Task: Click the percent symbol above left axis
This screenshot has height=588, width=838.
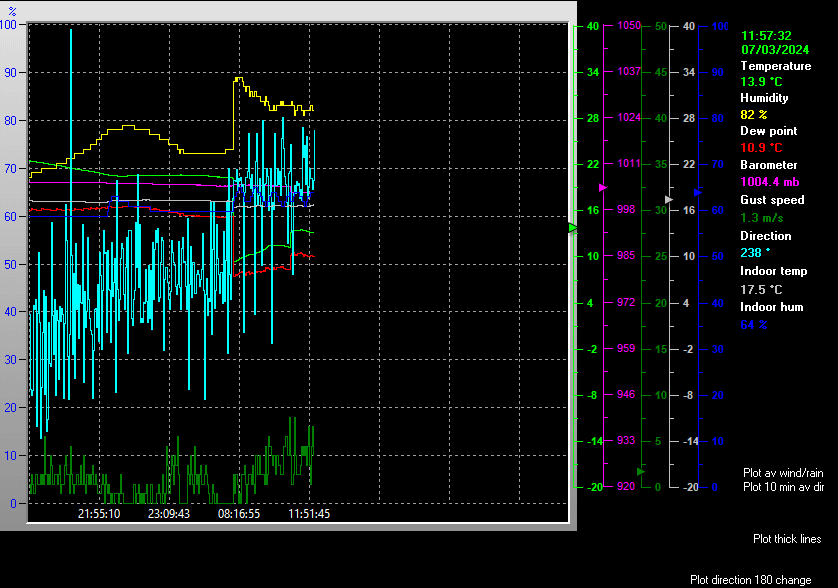Action: [x=12, y=10]
